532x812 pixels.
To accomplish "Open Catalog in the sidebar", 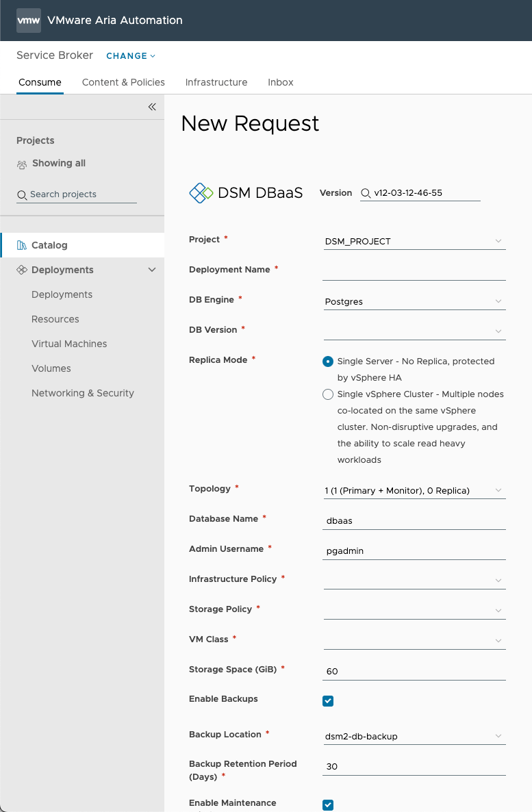I will [83, 245].
